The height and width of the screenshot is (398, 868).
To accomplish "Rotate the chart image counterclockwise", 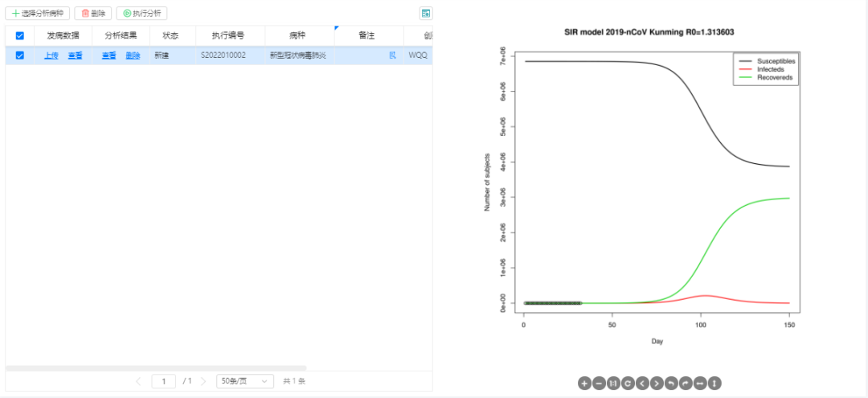I will click(671, 384).
